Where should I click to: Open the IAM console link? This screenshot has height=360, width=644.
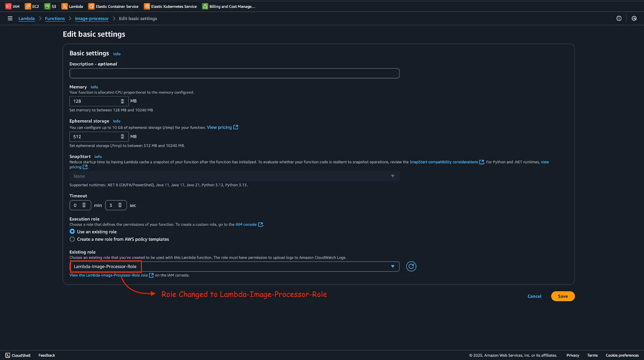[x=246, y=224]
